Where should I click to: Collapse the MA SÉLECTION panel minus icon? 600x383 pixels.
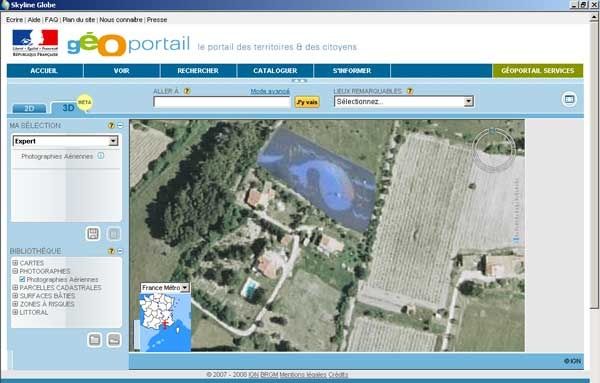pyautogui.click(x=120, y=125)
